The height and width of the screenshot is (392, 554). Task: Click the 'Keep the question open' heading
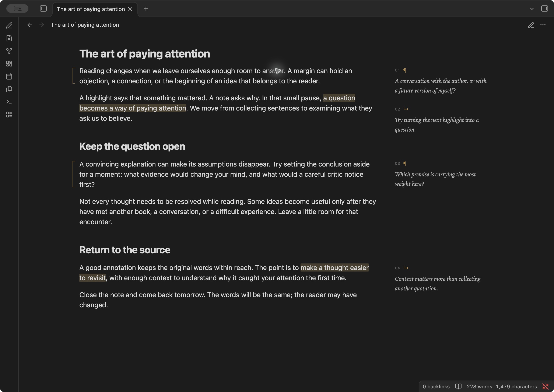click(132, 147)
